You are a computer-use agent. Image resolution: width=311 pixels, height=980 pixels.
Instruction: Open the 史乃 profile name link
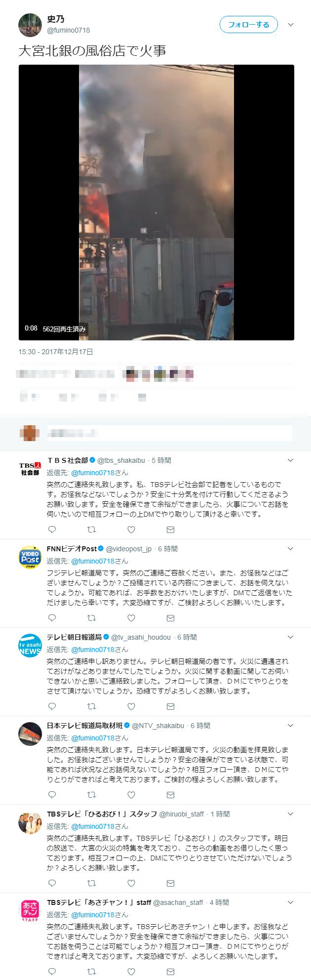coord(55,19)
